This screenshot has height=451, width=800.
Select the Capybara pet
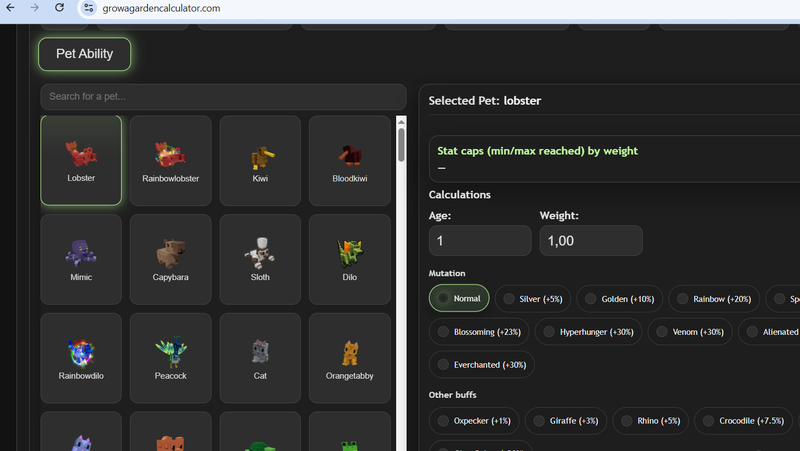(170, 259)
